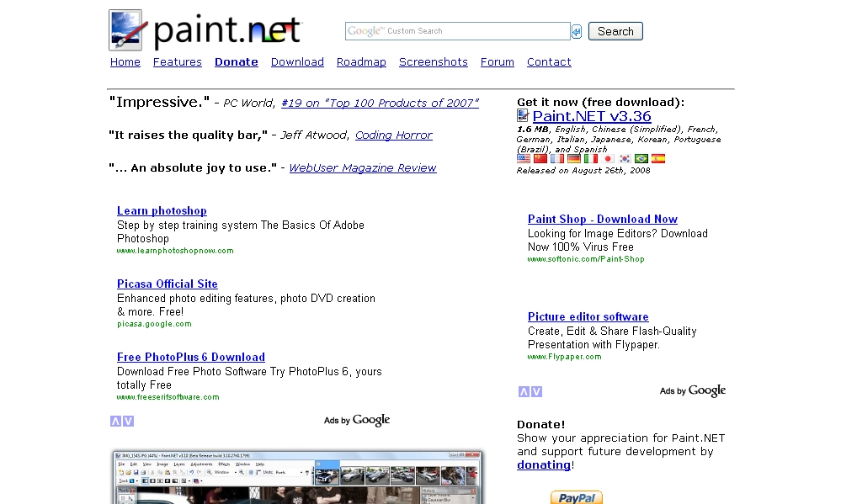
Task: Follow the Coding Horror link
Action: 394,135
